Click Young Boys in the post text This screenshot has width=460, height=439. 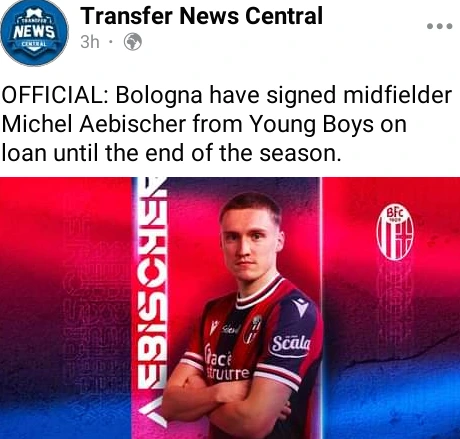311,125
